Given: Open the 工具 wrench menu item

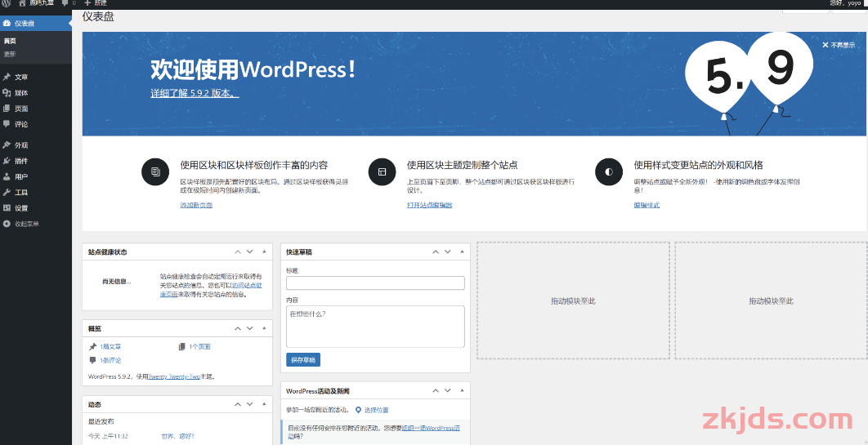Looking at the screenshot, I should [36, 193].
